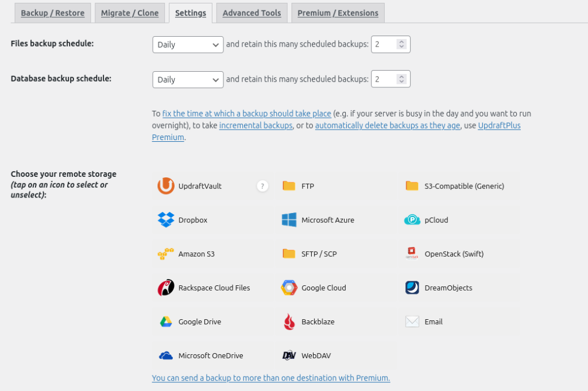Open the Advanced Tools tab
This screenshot has height=391, width=588.
(252, 13)
